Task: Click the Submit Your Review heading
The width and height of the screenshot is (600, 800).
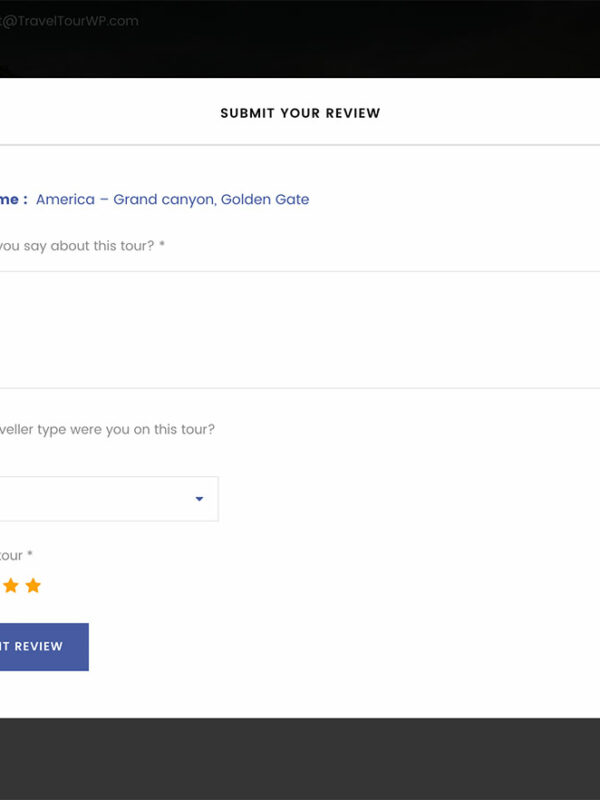Action: (x=300, y=113)
